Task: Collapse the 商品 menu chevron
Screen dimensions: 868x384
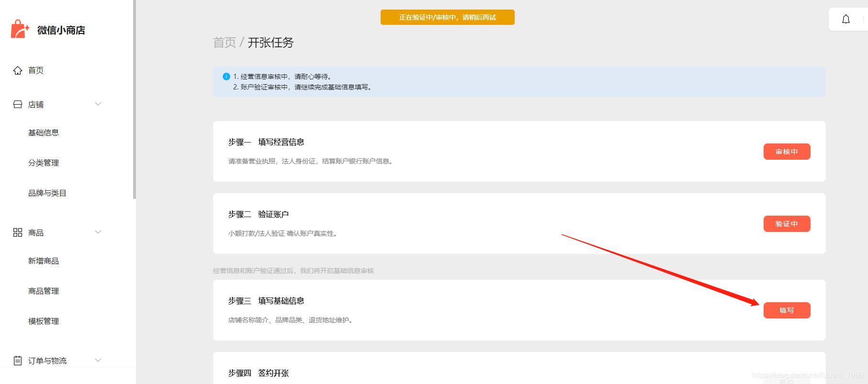Action: pos(98,232)
